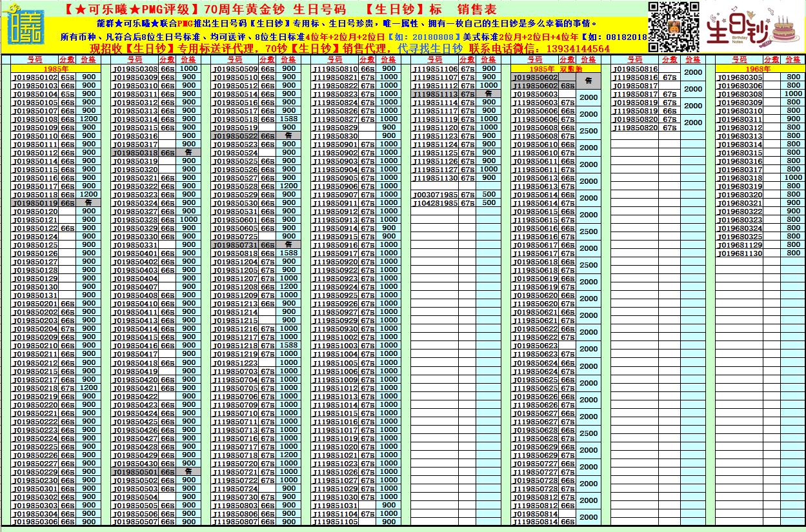Select twin serial number cell J019850816
Image resolution: width=806 pixels, height=532 pixels.
pos(635,69)
